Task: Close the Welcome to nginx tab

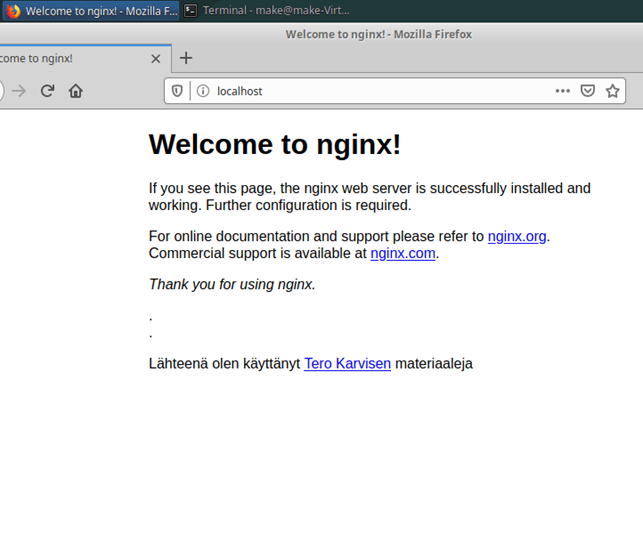Action: pos(155,59)
